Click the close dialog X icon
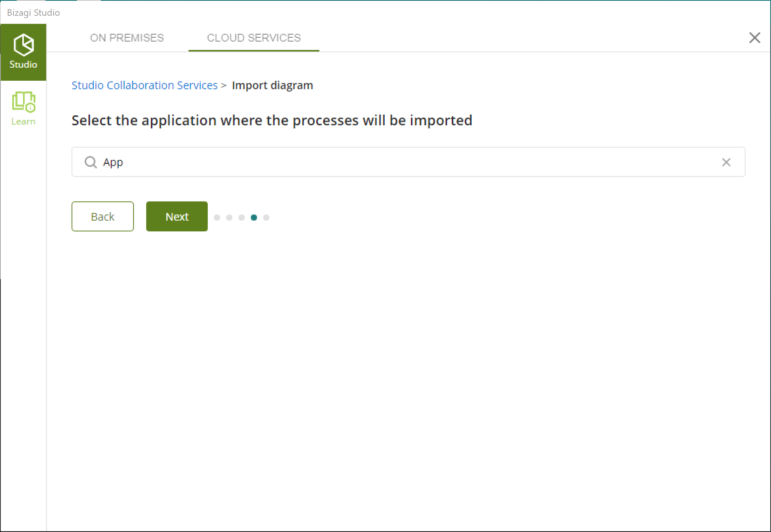The image size is (771, 532). (x=754, y=37)
